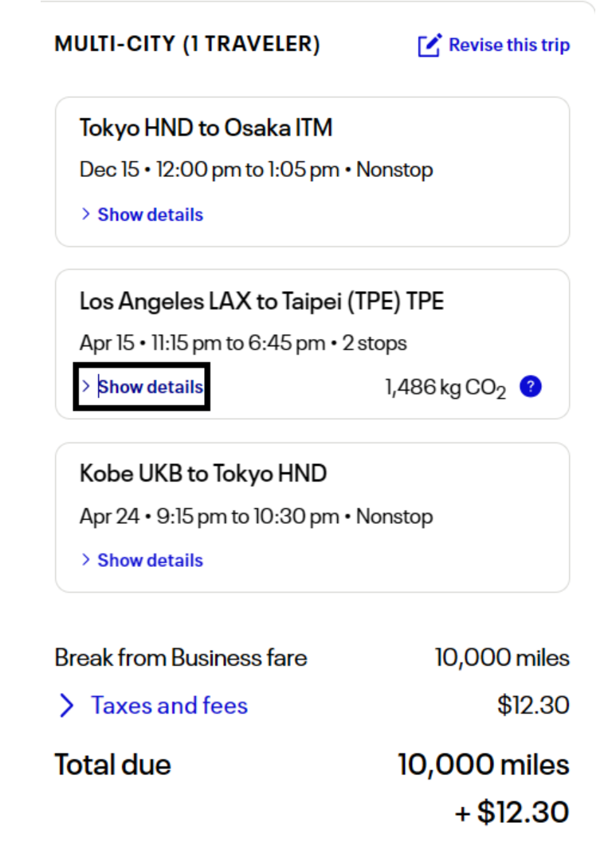Click chevron arrow for Kobe to Tokyo details
The height and width of the screenshot is (866, 616).
86,560
